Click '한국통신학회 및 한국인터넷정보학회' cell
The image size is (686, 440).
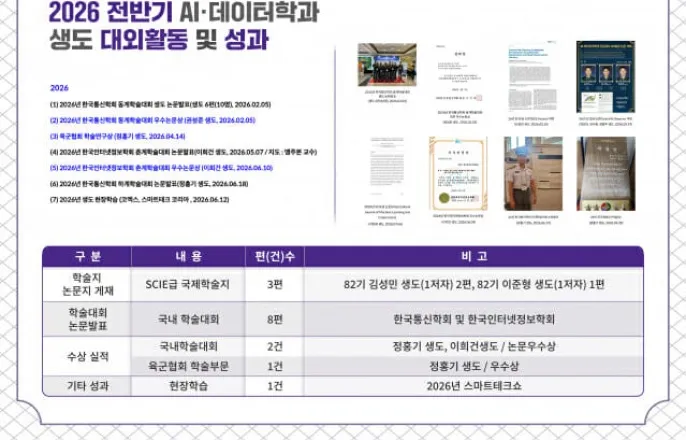tap(474, 319)
